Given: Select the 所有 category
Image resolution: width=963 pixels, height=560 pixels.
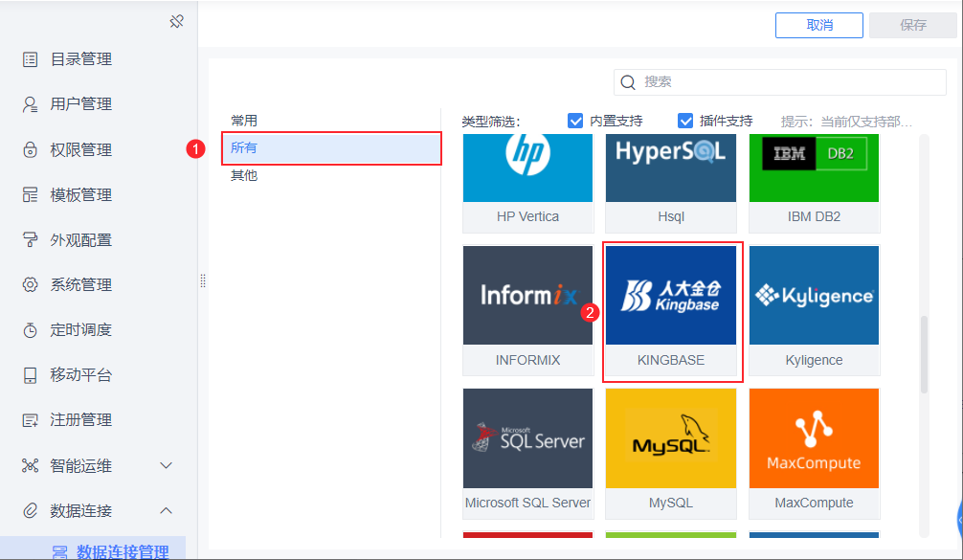Looking at the screenshot, I should 331,148.
